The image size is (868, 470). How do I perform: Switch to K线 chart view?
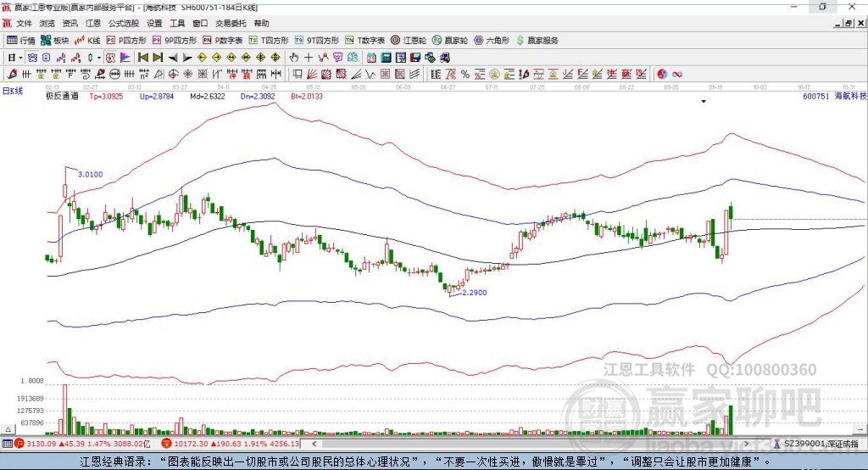(88, 41)
